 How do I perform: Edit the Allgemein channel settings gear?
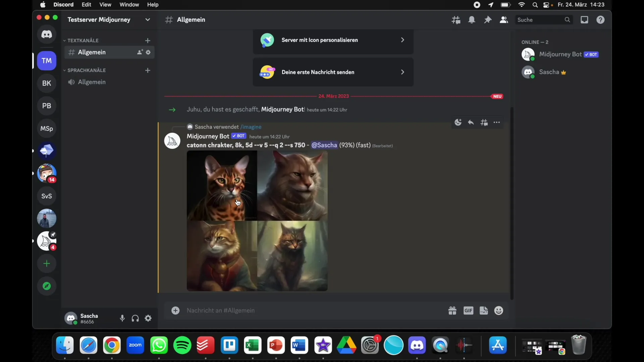(x=148, y=52)
